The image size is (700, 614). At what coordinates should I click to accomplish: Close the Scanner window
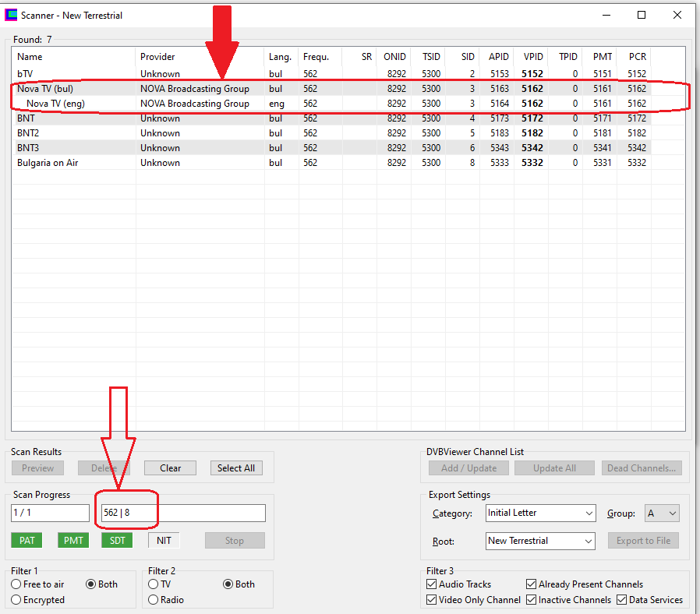(x=677, y=15)
